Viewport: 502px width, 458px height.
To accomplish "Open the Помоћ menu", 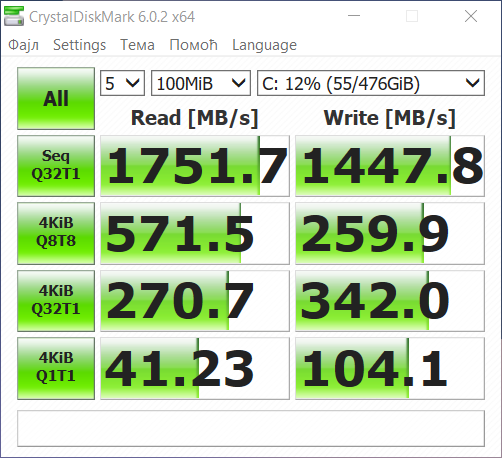I will (x=193, y=45).
